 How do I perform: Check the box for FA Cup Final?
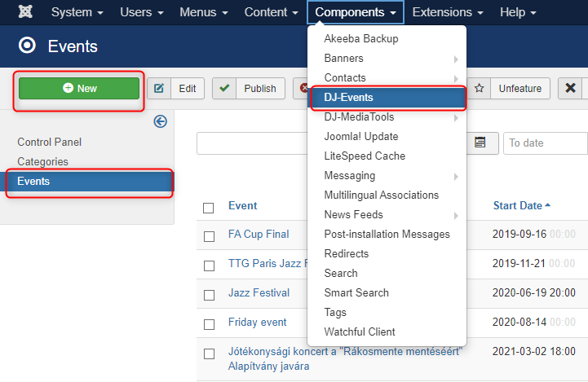point(209,236)
